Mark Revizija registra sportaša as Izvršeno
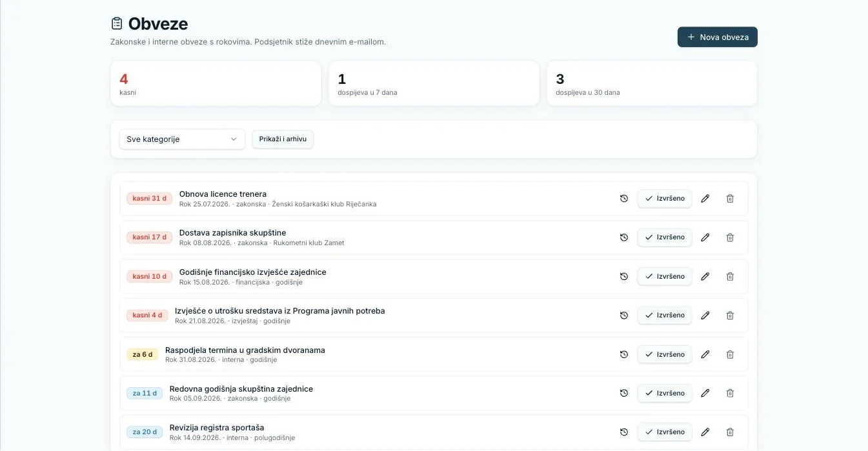 point(665,432)
